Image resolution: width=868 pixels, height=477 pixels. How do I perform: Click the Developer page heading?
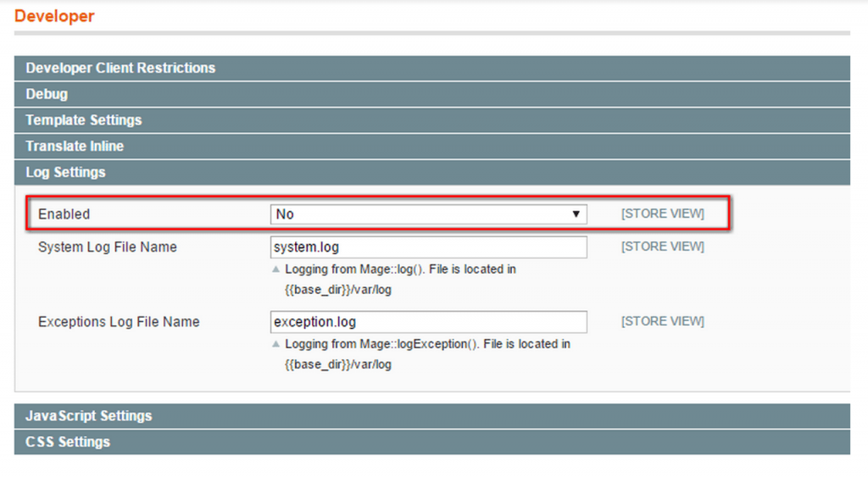[x=54, y=16]
